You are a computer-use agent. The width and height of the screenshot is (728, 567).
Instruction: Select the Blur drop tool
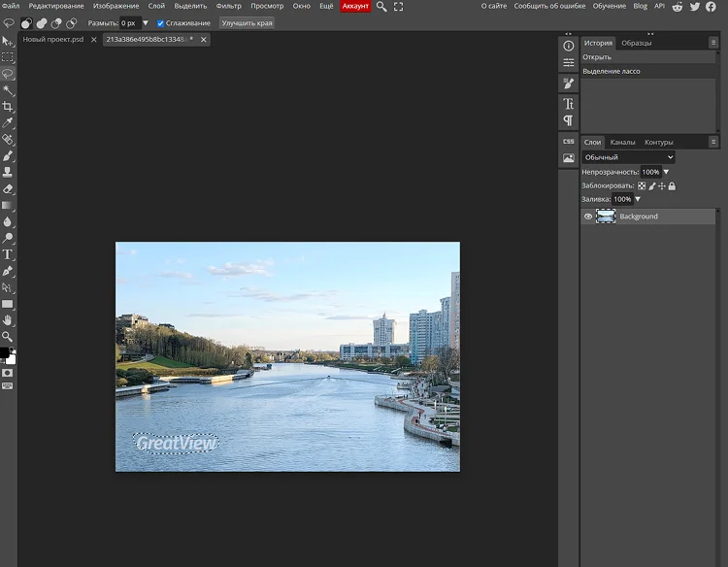point(8,221)
